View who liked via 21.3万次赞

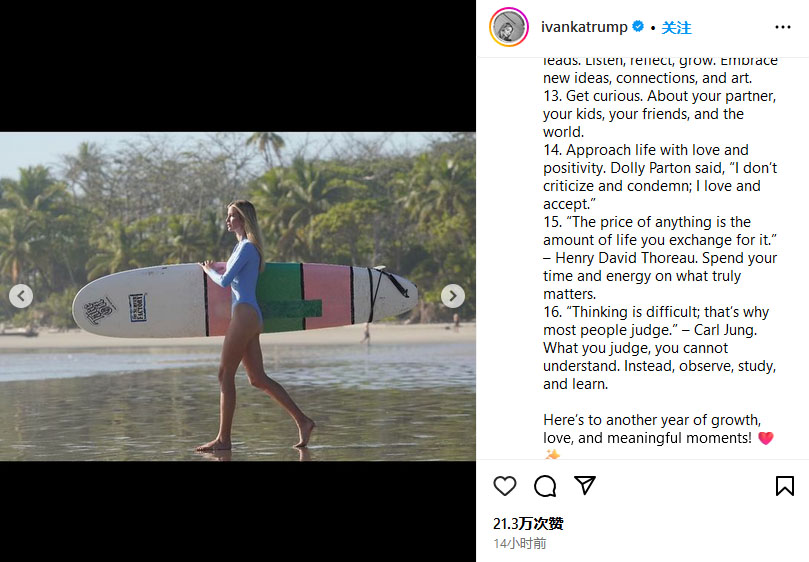(x=528, y=523)
